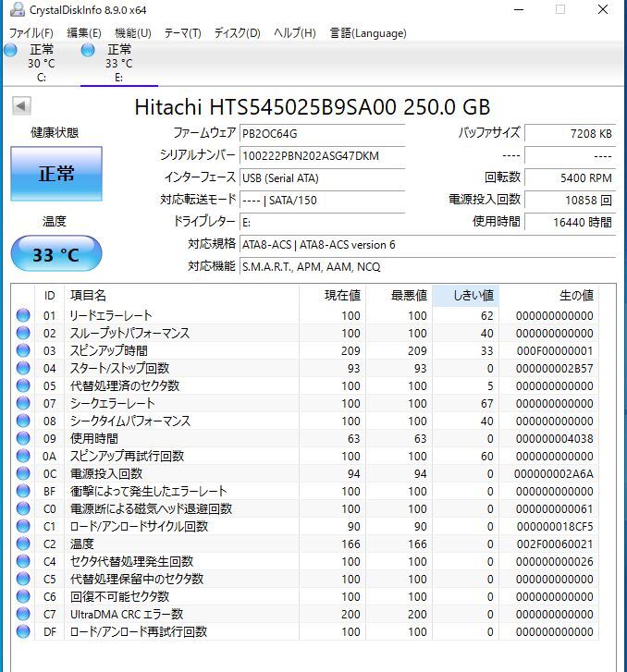Click status orb for C5 代替処理保留中のセクタ数

pyautogui.click(x=23, y=579)
